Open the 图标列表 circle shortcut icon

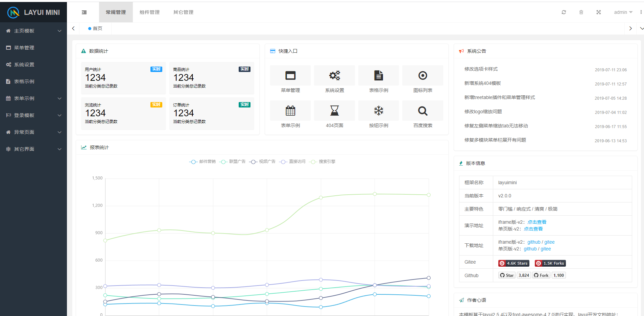point(423,75)
